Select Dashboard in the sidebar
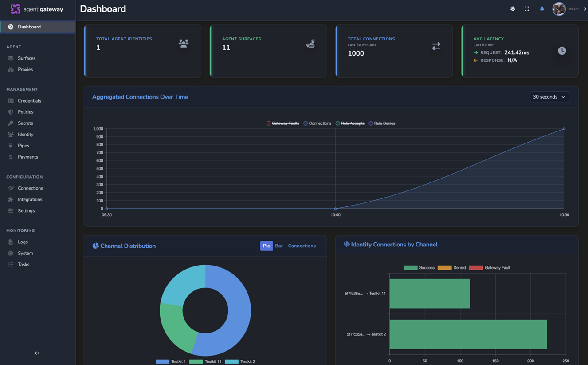 pos(38,27)
